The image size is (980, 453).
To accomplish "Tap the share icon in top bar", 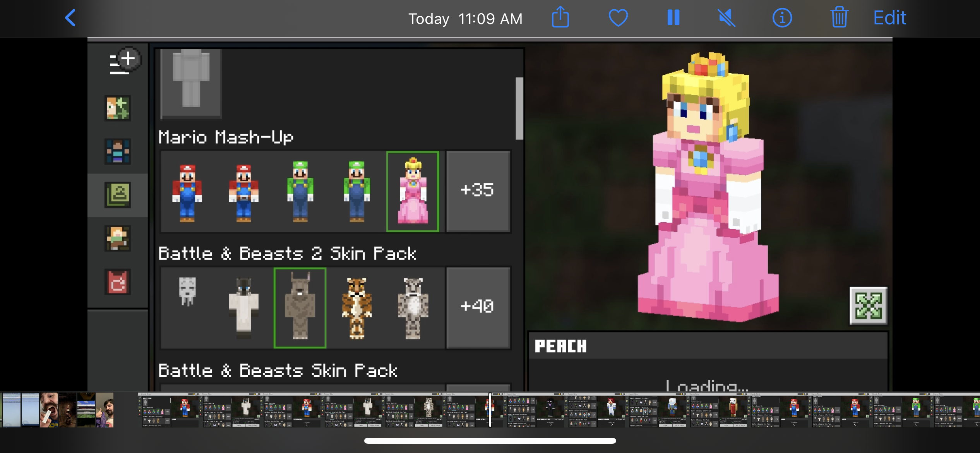I will click(560, 18).
